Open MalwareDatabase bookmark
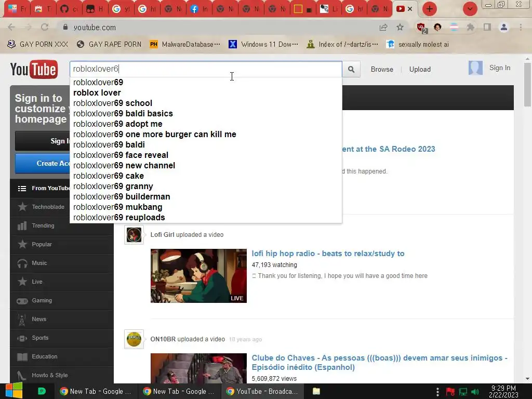 coord(185,45)
